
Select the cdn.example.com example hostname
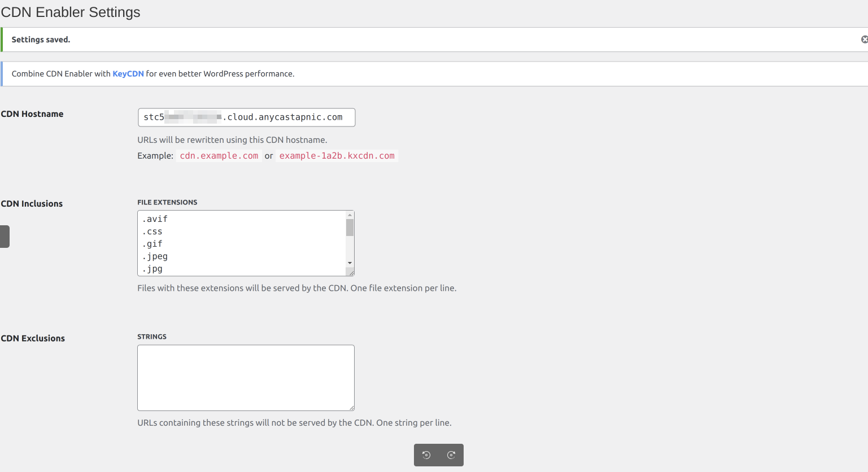219,156
